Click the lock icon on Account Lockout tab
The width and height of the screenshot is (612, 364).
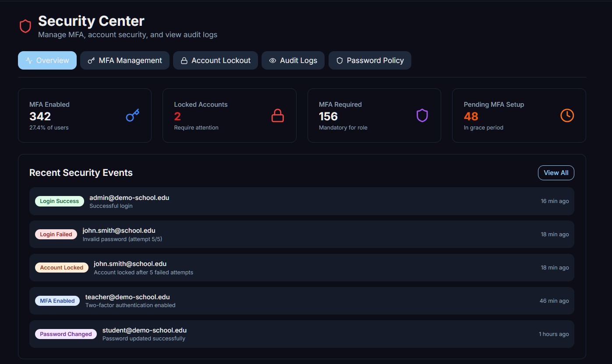coord(184,61)
